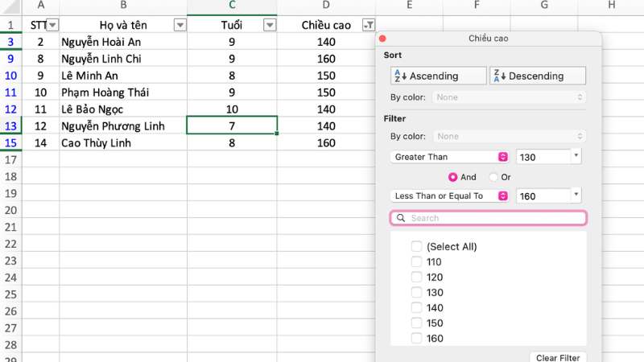Select row 3 header
Viewport: 644px width, 362px height.
pyautogui.click(x=10, y=42)
